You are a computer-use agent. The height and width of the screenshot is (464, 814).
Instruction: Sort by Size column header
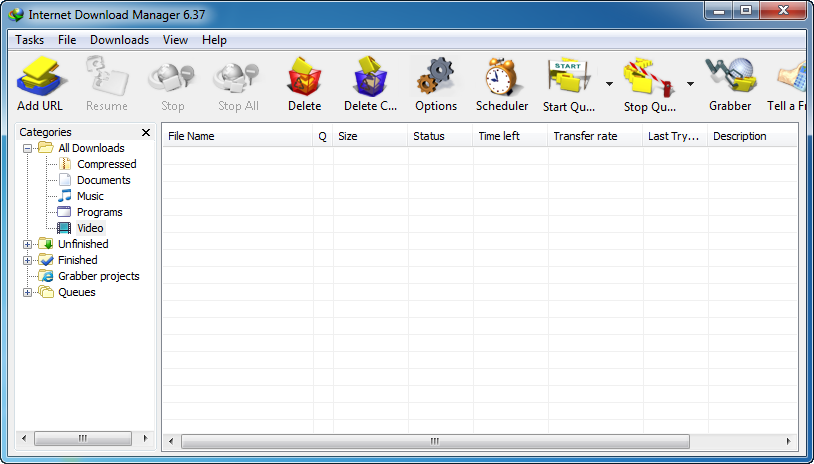pos(370,137)
